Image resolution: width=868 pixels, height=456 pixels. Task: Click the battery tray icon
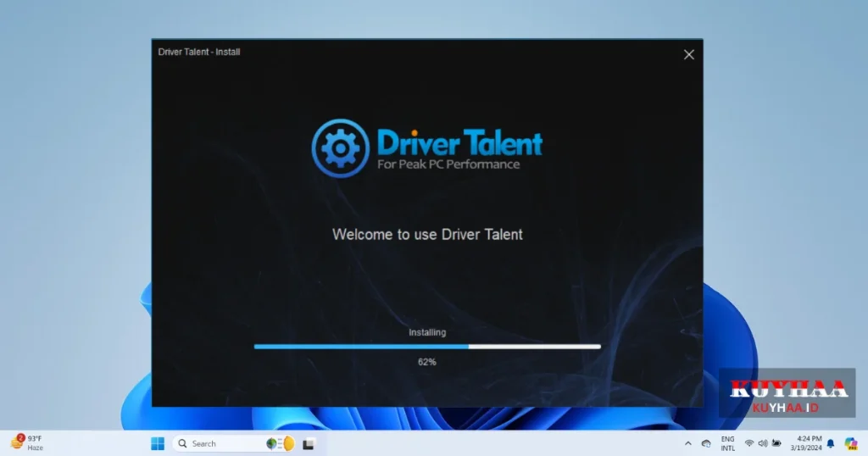click(x=776, y=443)
